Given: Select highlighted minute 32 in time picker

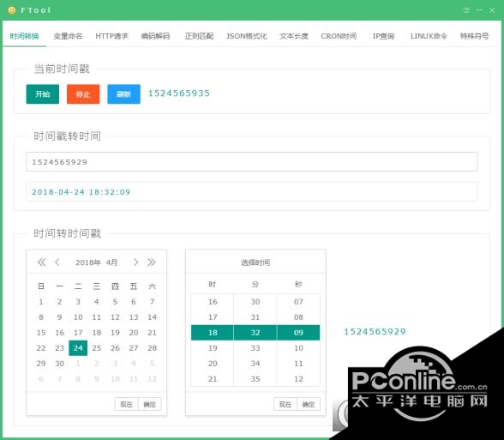Looking at the screenshot, I should coord(255,333).
